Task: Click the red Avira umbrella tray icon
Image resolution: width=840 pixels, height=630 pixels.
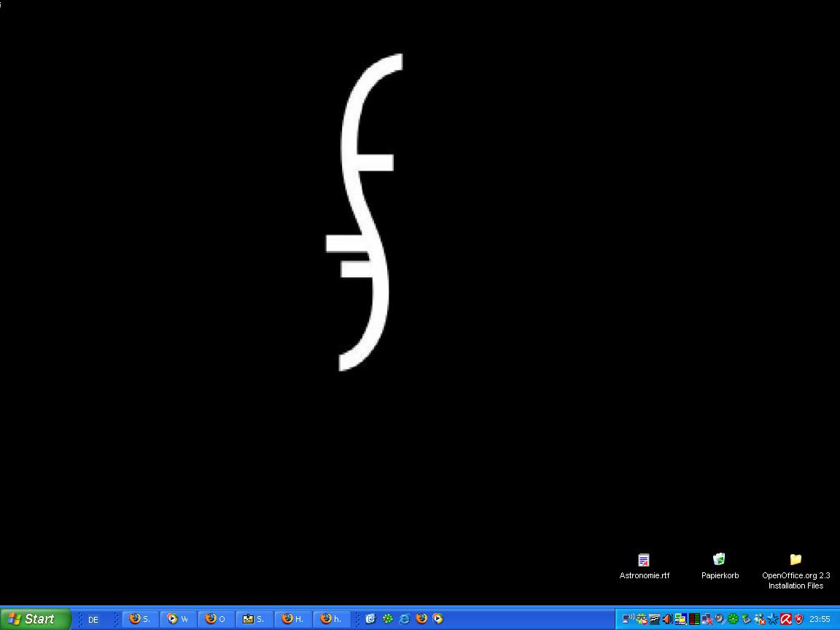Action: [786, 619]
